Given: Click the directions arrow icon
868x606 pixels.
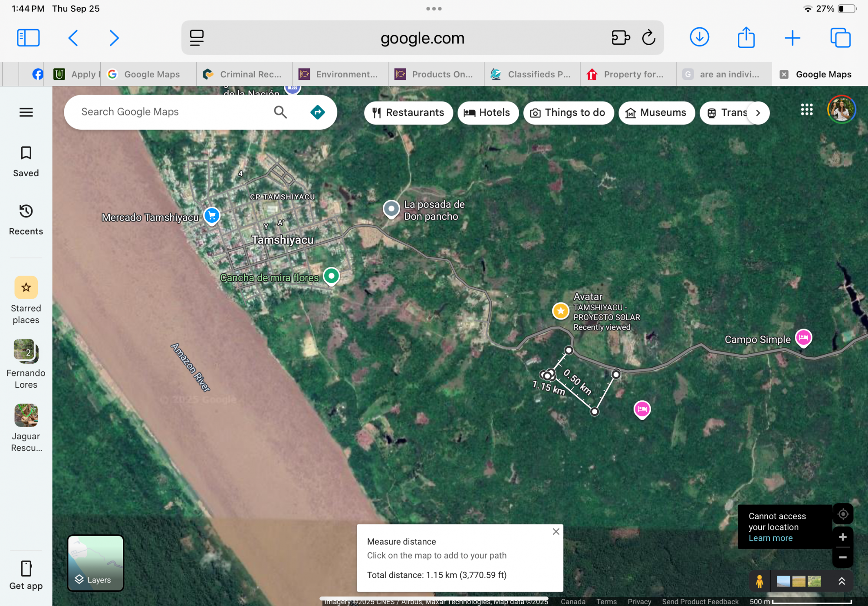Looking at the screenshot, I should (x=318, y=112).
